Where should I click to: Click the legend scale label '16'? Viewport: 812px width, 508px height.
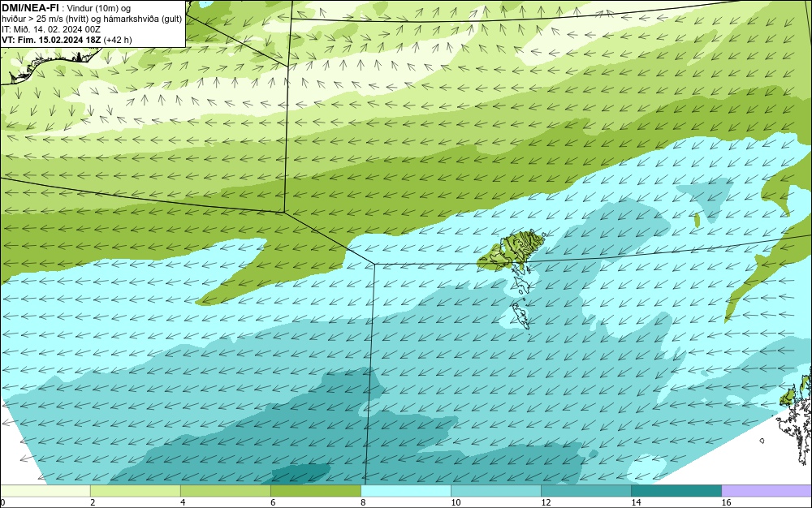click(726, 502)
